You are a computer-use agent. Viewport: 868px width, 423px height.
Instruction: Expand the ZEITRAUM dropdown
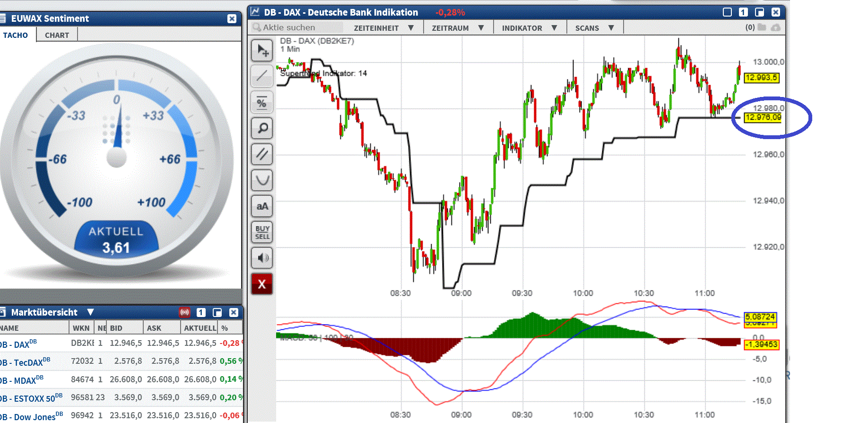[x=458, y=28]
